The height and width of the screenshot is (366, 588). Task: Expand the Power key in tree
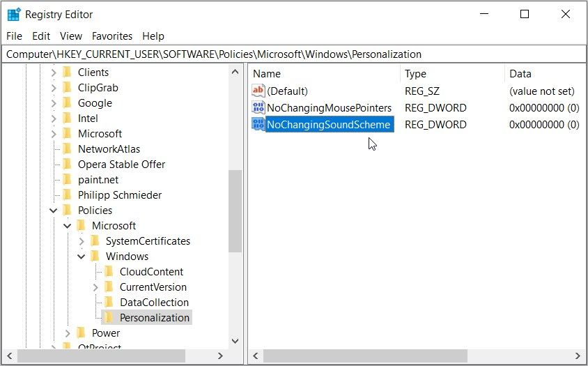click(x=68, y=333)
